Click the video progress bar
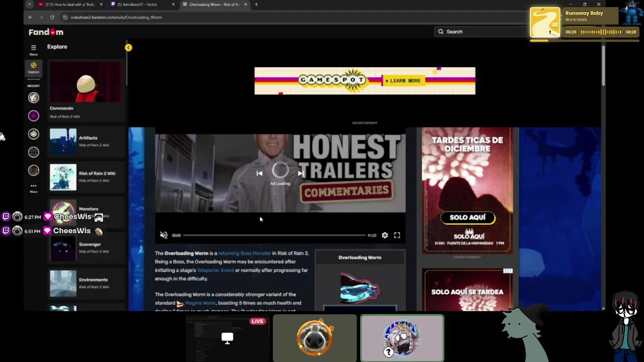This screenshot has height=362, width=644. click(x=274, y=235)
